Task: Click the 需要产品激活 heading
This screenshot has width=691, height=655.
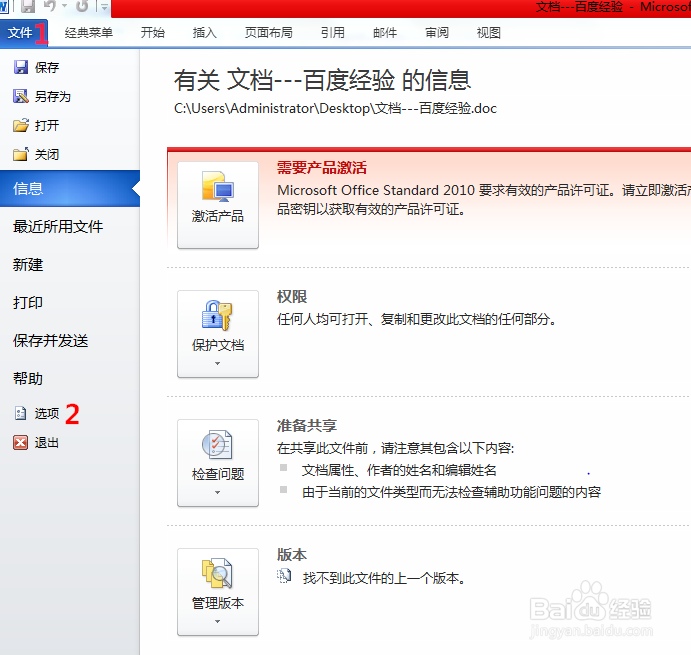Action: (x=322, y=167)
